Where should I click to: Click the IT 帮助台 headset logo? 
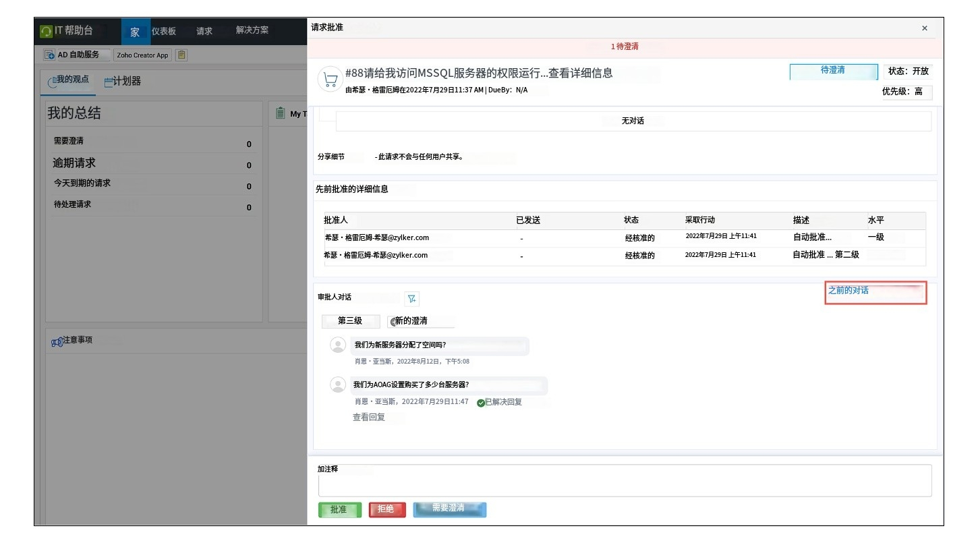point(46,32)
